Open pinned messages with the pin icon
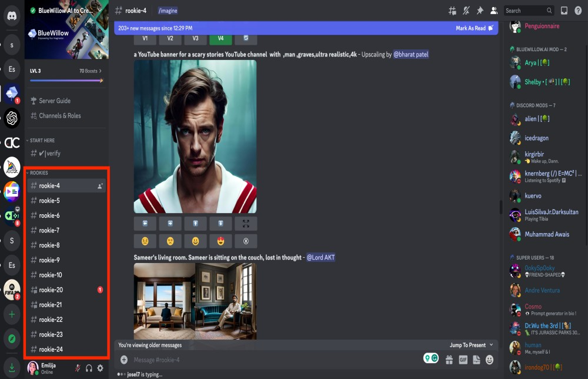The image size is (588, 379). coord(480,11)
